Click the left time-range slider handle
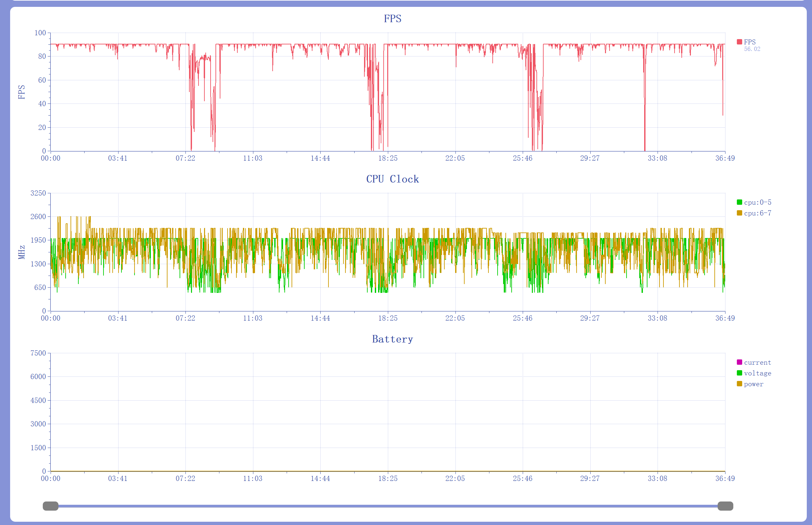 (51, 506)
